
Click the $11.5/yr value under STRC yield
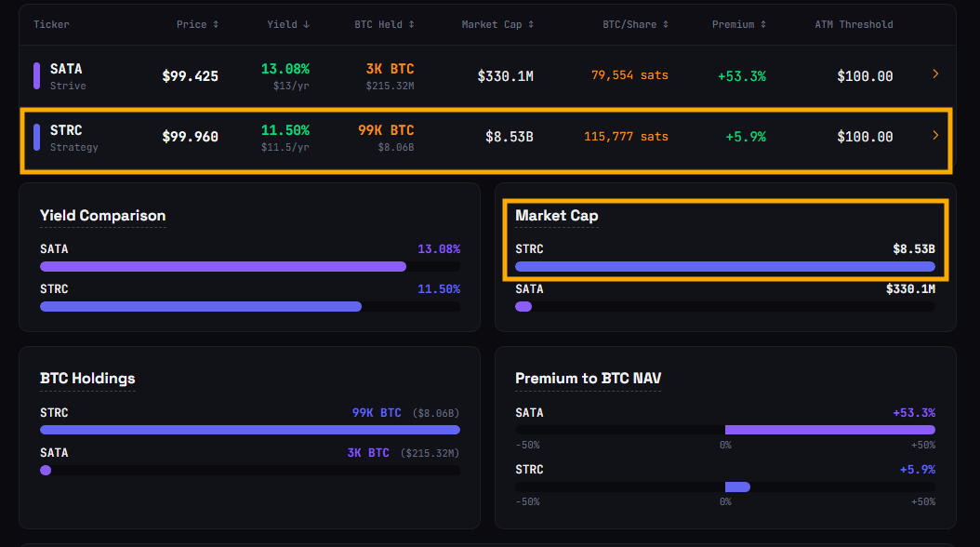[285, 148]
